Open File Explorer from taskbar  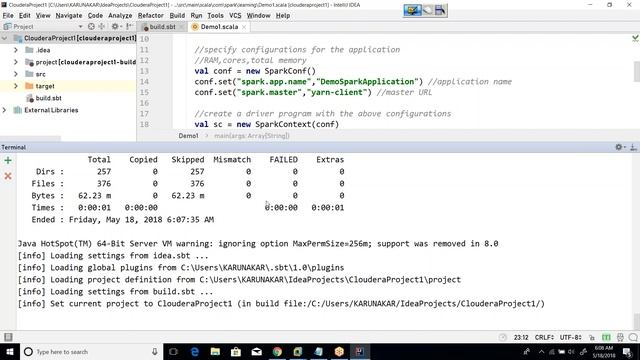click(216, 352)
